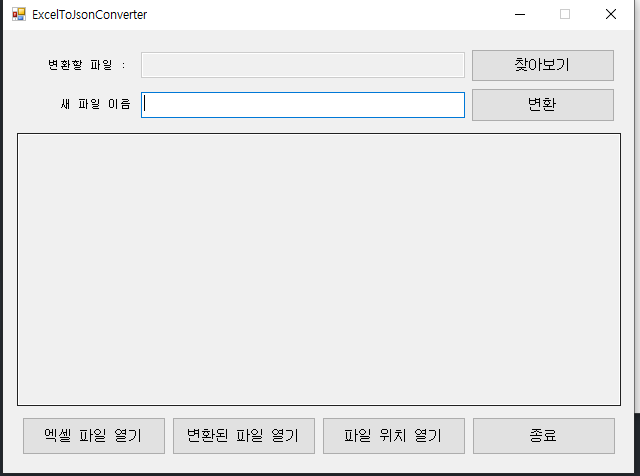Close the ExcelToJsonConverter window
Image resolution: width=640 pixels, height=476 pixels.
[611, 14]
